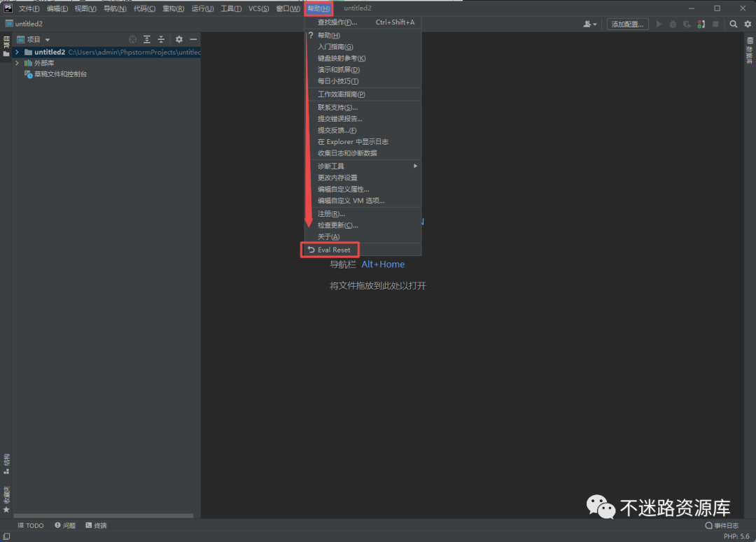Choose 注册(R)... menu entry
756x542 pixels.
coord(363,214)
